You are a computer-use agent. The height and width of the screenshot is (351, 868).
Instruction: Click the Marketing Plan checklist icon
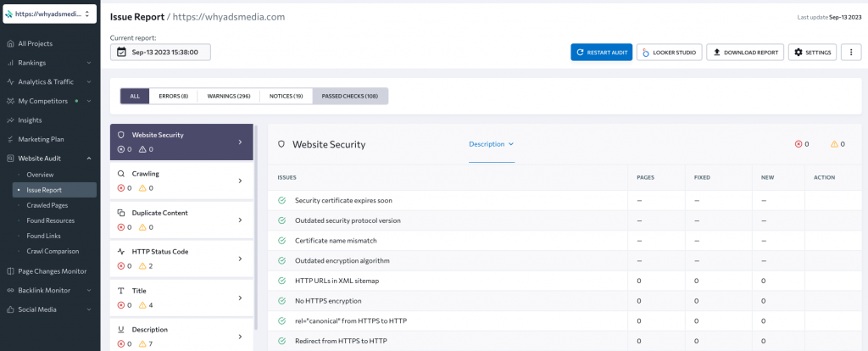10,140
